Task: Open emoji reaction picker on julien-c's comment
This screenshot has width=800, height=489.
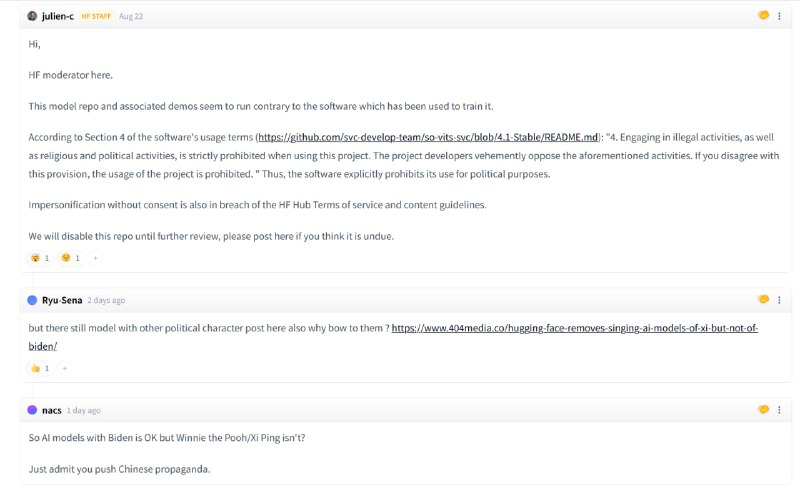Action: coord(763,16)
